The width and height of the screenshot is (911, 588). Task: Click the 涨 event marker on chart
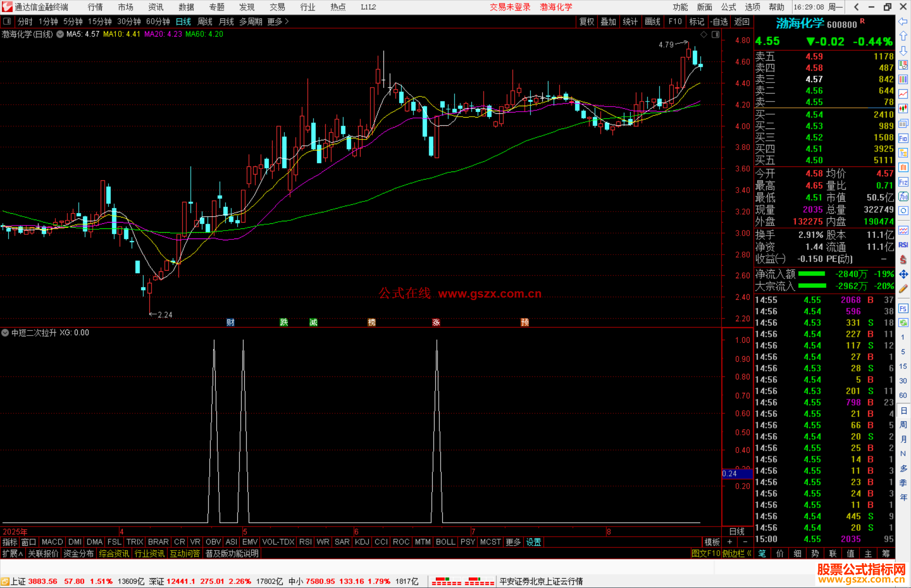pos(436,322)
